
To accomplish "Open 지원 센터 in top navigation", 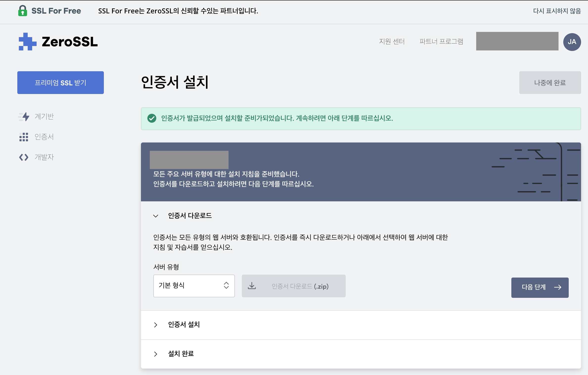I will 392,41.
